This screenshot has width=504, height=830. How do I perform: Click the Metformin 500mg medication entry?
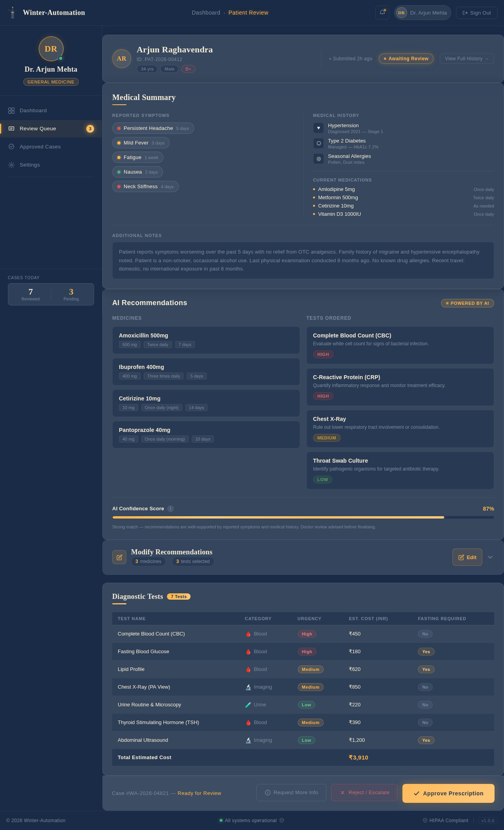point(404,198)
